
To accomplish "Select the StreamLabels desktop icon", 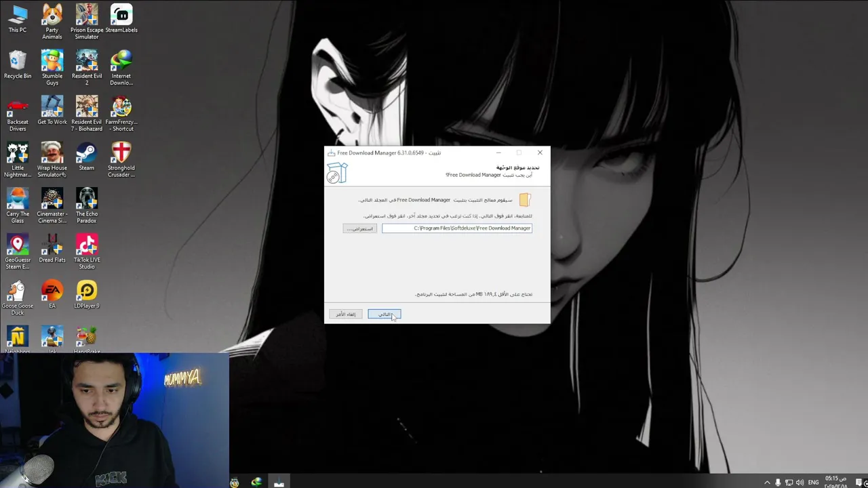I will click(121, 19).
